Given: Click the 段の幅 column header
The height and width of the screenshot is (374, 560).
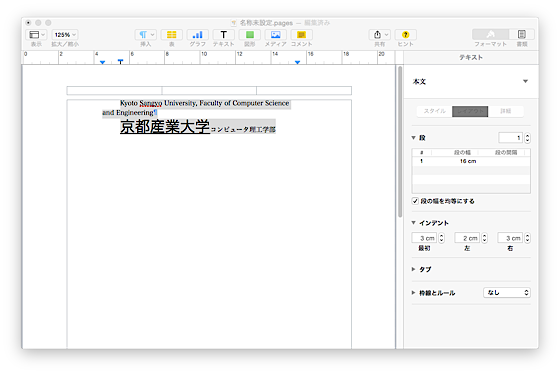Looking at the screenshot, I should coord(462,153).
